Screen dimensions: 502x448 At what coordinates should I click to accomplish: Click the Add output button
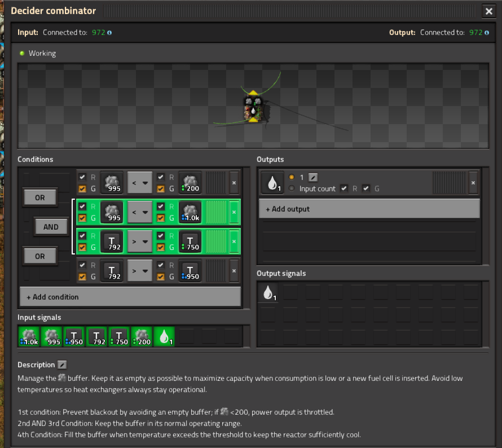(x=369, y=209)
